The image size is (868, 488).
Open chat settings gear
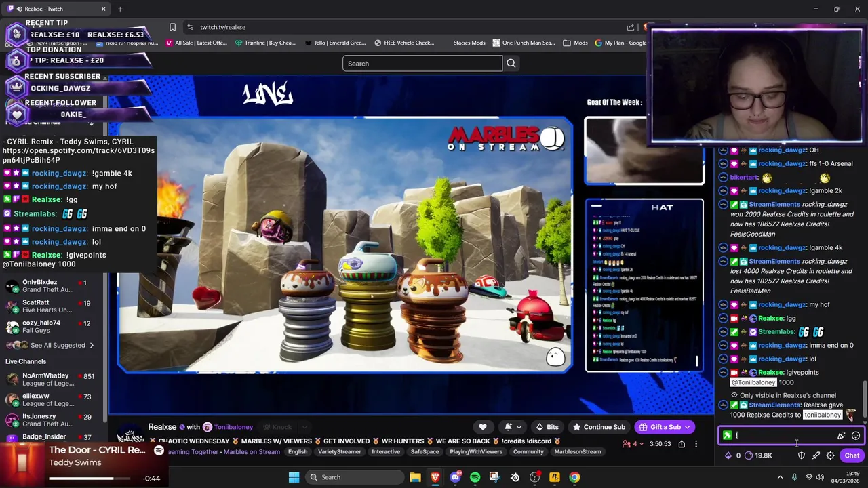830,455
